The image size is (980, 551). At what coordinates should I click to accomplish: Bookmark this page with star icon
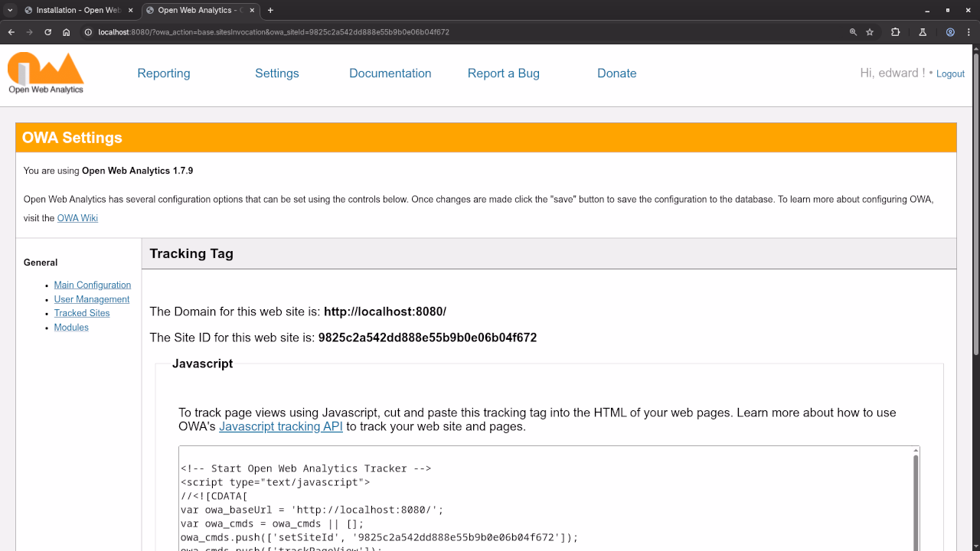(x=870, y=32)
